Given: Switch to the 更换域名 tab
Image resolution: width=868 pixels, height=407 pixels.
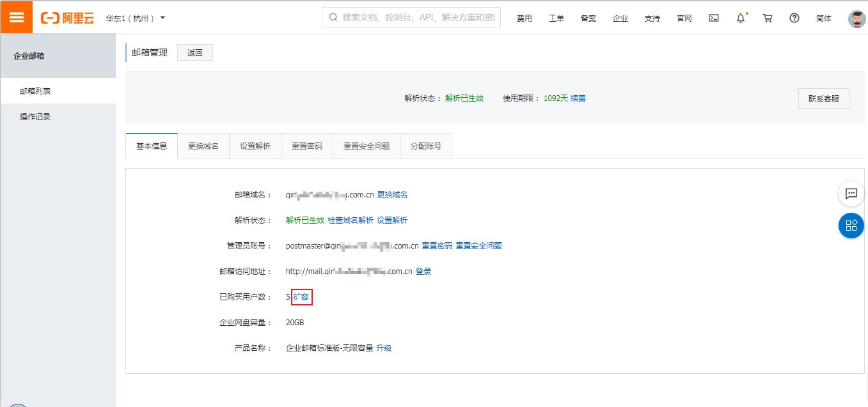Looking at the screenshot, I should (x=203, y=146).
